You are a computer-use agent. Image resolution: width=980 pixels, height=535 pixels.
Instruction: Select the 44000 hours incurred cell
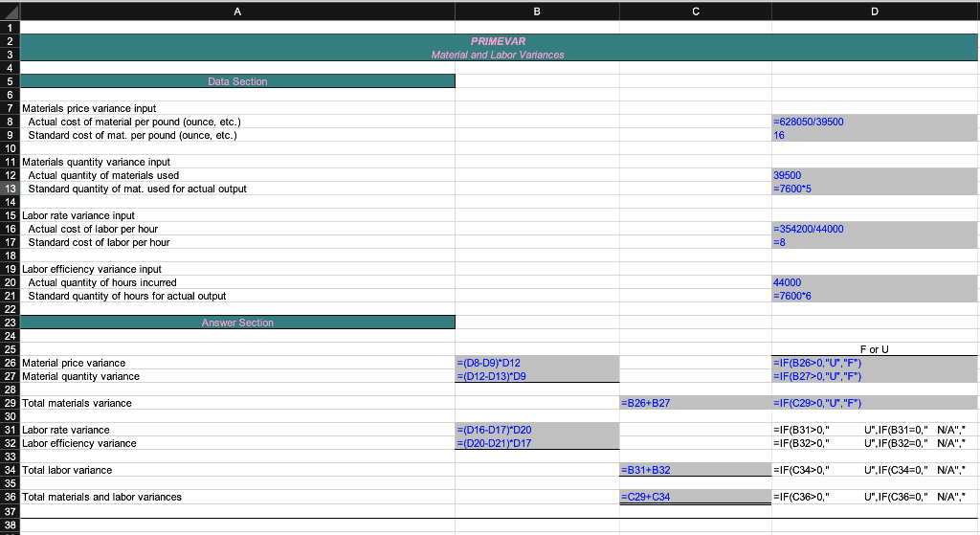coord(875,282)
